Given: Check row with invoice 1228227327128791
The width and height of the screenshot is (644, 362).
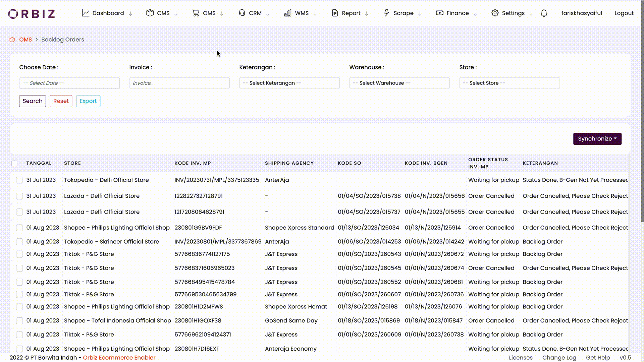Looking at the screenshot, I should pyautogui.click(x=19, y=196).
